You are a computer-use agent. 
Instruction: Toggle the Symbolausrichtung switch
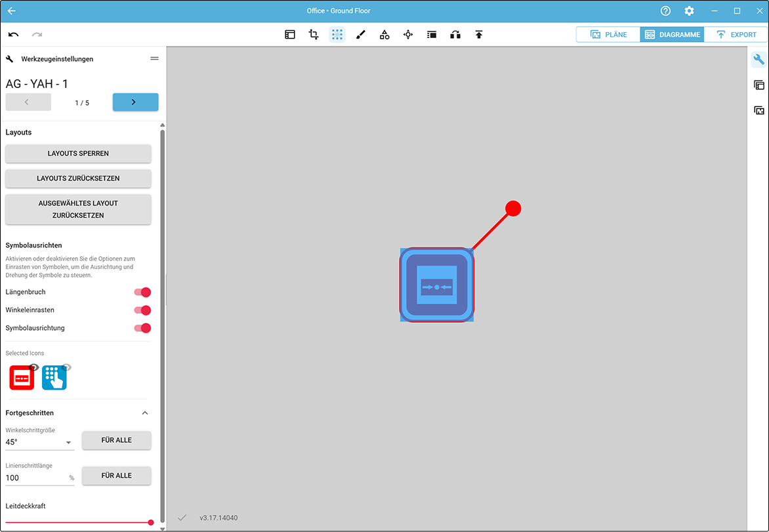coord(142,328)
